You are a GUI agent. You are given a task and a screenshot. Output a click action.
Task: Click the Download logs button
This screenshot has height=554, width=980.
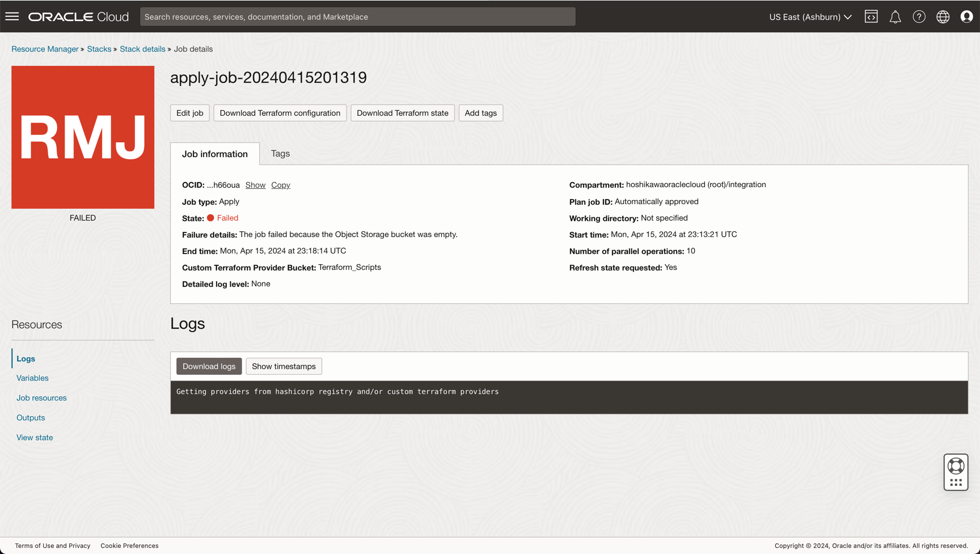point(209,366)
